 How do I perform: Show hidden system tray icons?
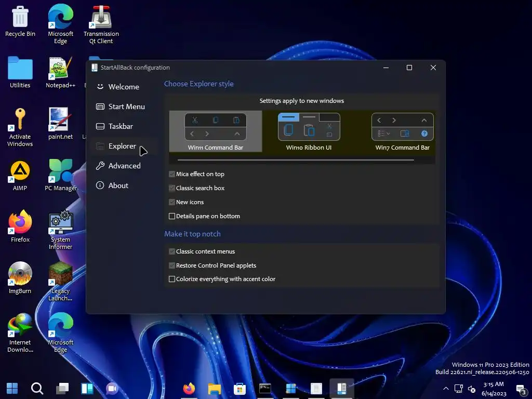pyautogui.click(x=446, y=389)
